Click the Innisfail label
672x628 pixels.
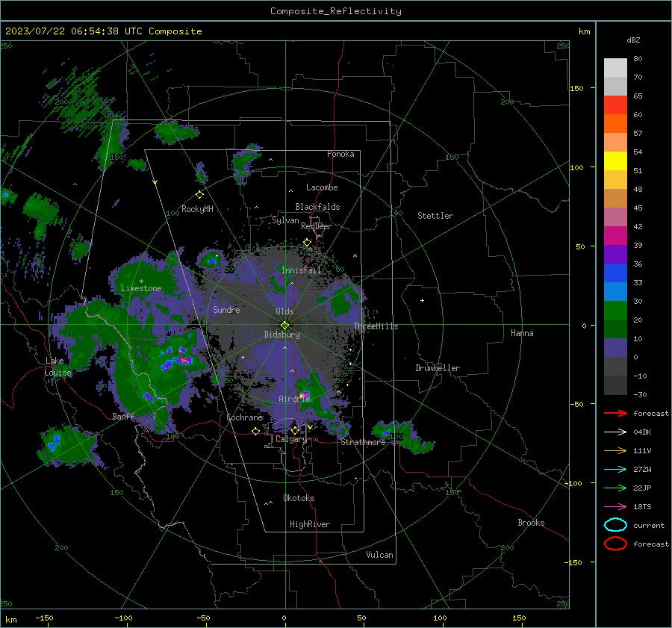click(x=301, y=270)
